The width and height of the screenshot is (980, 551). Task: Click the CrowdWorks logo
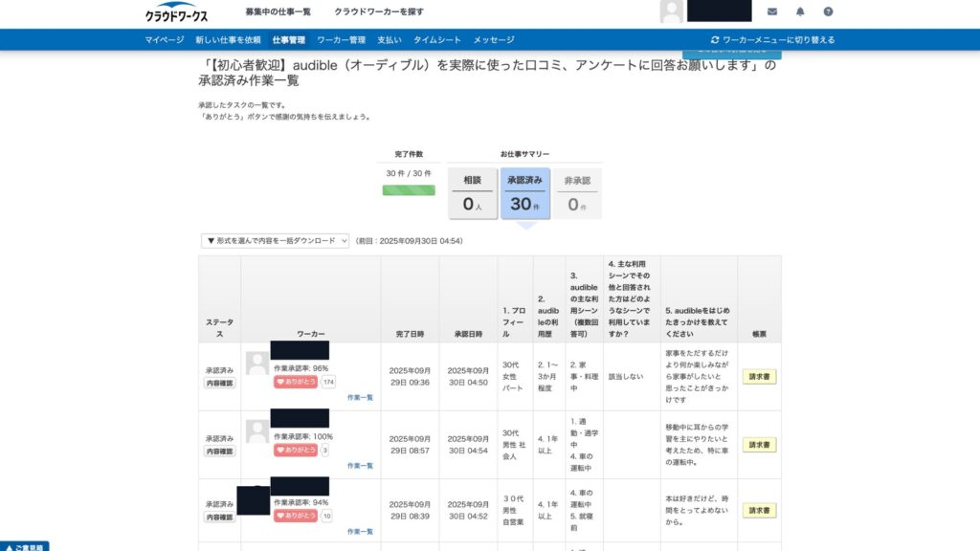tap(176, 12)
